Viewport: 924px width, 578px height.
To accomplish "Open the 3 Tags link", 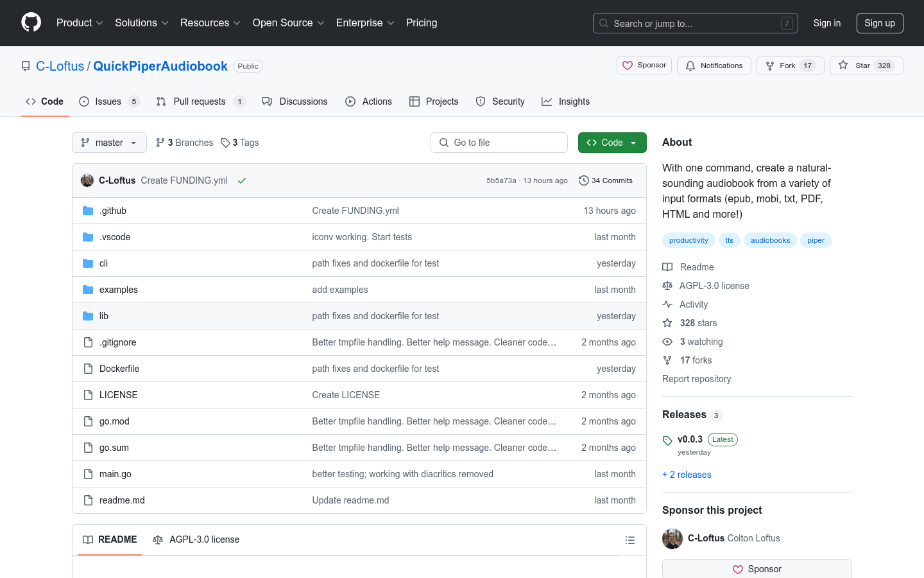I will [x=239, y=143].
